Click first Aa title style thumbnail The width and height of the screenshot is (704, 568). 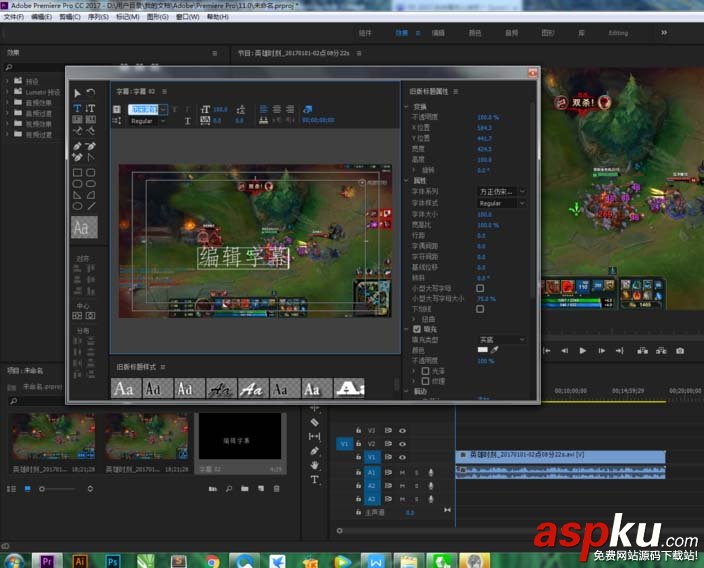126,388
